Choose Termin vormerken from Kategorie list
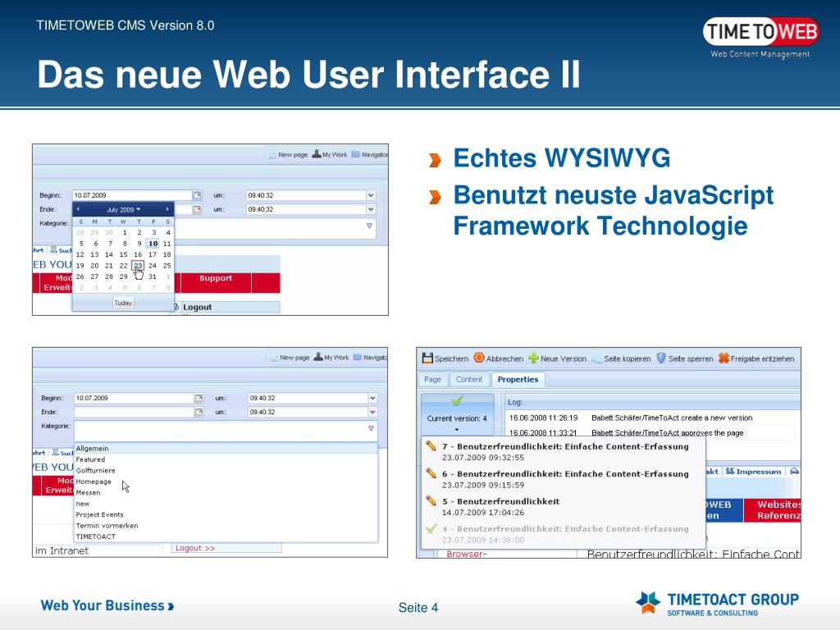Screen dimensions: 840x630 (x=226, y=526)
